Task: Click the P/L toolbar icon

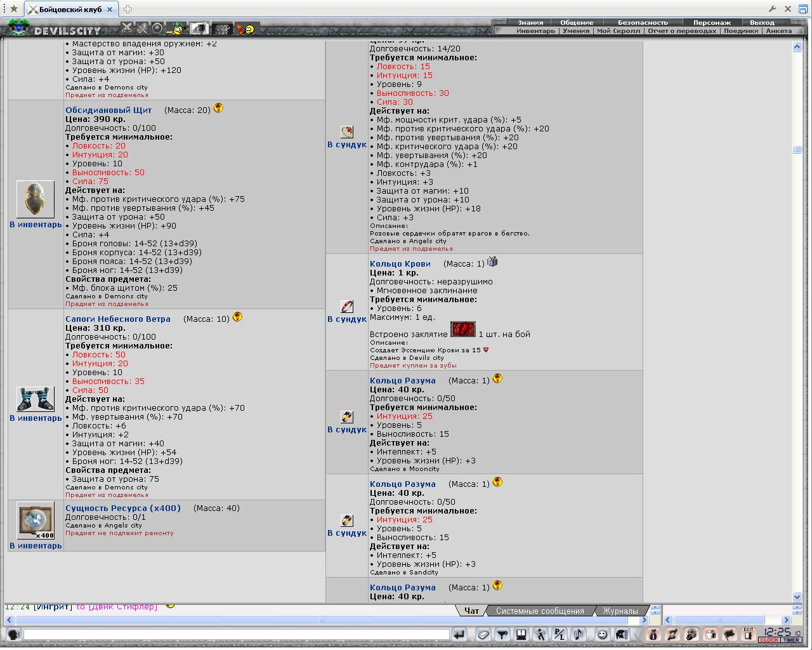Action: tap(559, 633)
